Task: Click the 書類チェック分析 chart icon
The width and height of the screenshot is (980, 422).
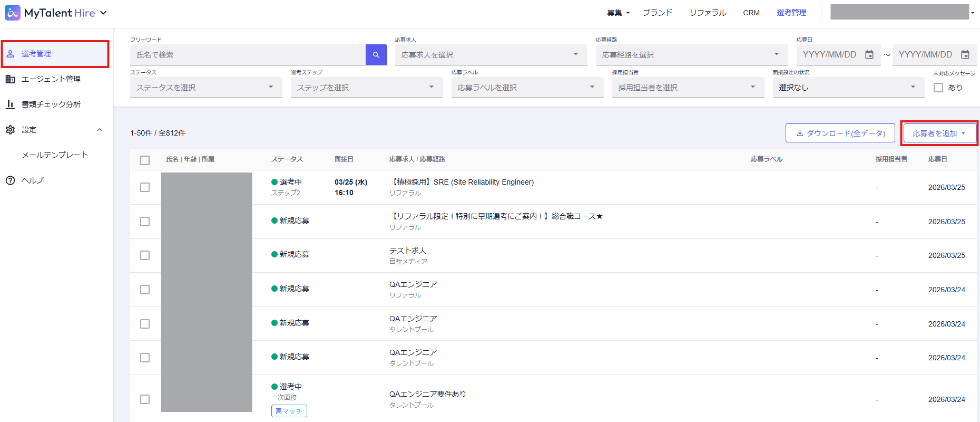Action: tap(11, 104)
